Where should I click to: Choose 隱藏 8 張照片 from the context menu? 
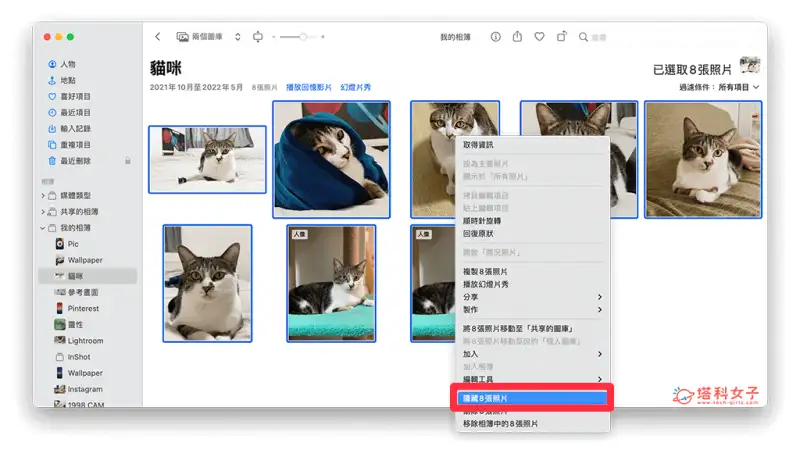[532, 398]
